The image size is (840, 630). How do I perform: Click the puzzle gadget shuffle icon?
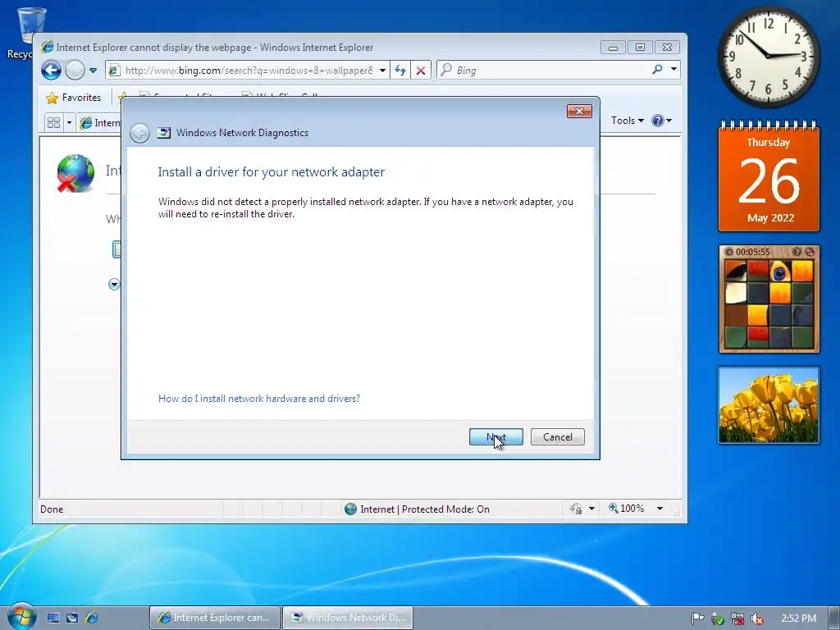pyautogui.click(x=810, y=252)
